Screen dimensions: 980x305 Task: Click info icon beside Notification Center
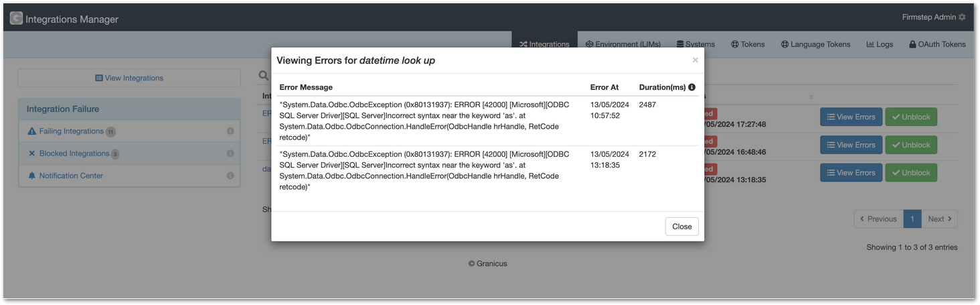point(230,176)
